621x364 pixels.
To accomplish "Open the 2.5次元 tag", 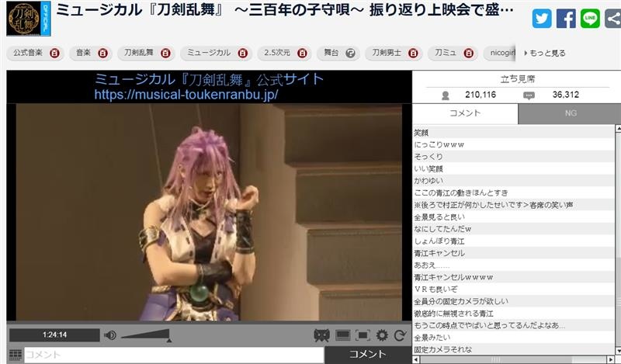I will [277, 53].
